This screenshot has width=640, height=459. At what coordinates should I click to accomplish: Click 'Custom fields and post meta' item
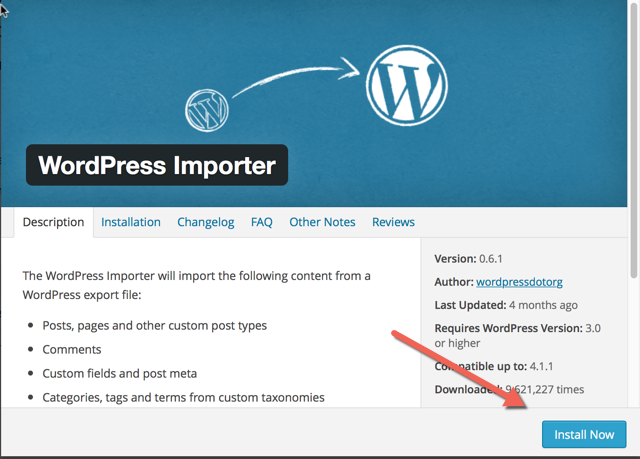pyautogui.click(x=120, y=373)
